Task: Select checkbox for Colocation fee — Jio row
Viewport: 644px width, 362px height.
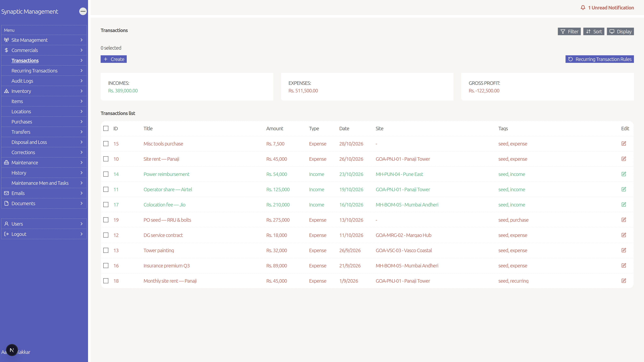Action: click(x=106, y=205)
